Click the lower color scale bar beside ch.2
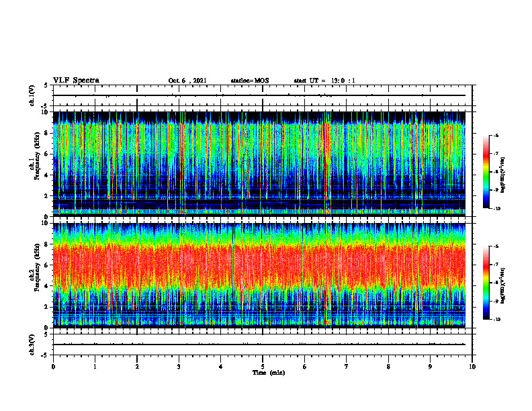 tap(486, 283)
